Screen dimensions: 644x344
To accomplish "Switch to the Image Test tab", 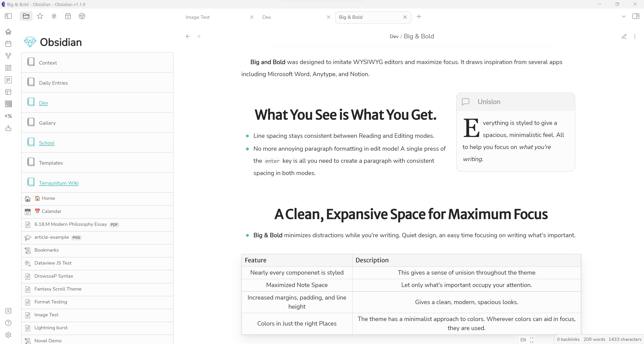I will [197, 17].
